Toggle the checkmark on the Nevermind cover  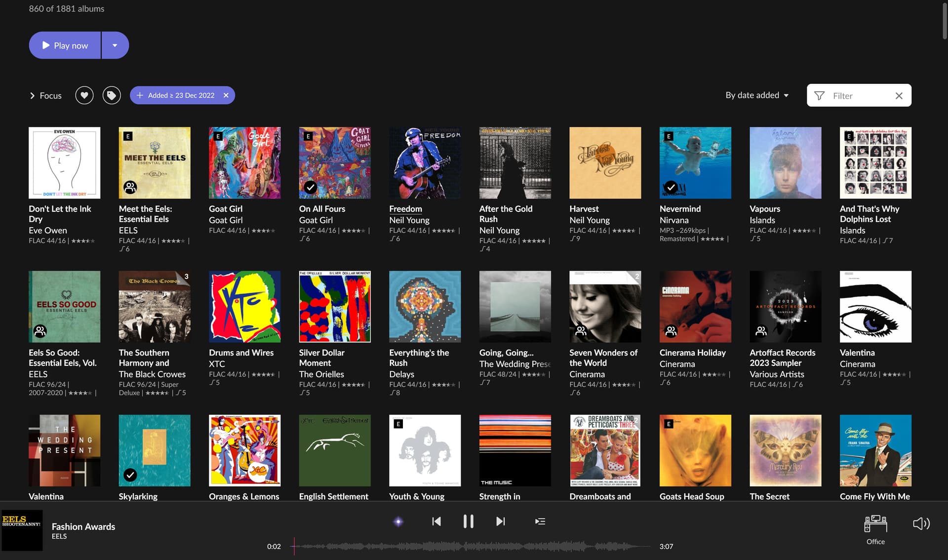click(671, 187)
